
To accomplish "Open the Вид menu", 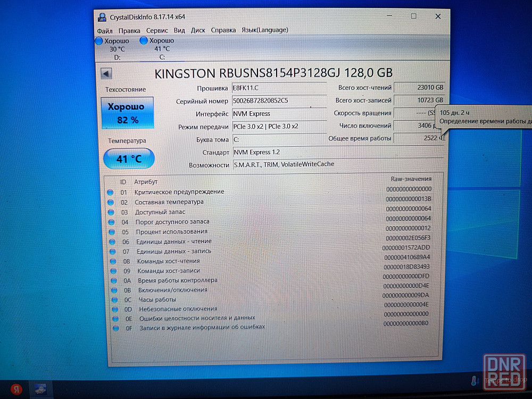I will coord(179,30).
